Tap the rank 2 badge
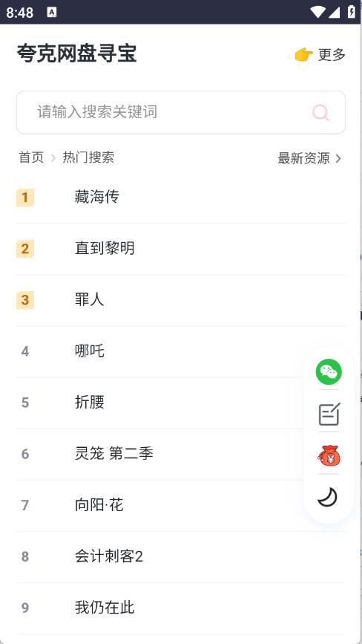 [25, 249]
